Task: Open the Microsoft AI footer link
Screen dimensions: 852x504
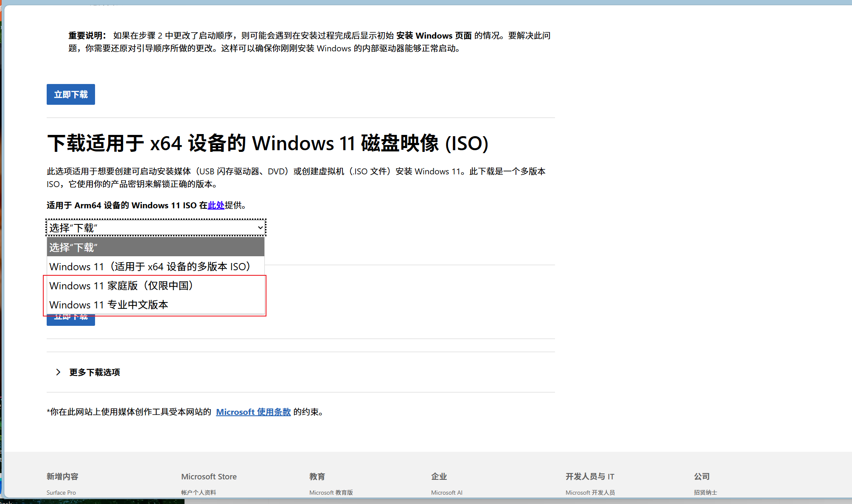Action: (x=447, y=493)
